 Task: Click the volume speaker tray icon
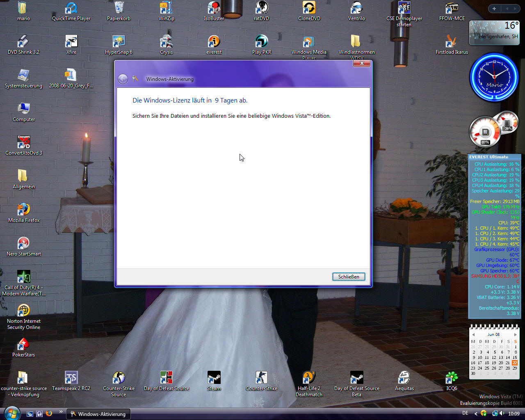[x=502, y=413]
